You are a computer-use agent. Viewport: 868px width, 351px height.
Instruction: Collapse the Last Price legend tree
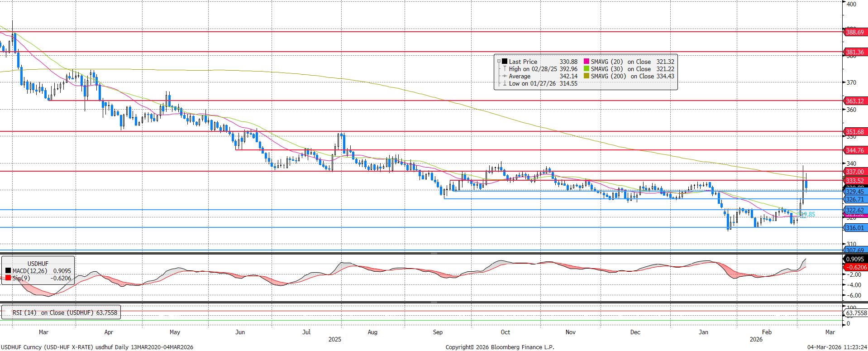pyautogui.click(x=499, y=62)
